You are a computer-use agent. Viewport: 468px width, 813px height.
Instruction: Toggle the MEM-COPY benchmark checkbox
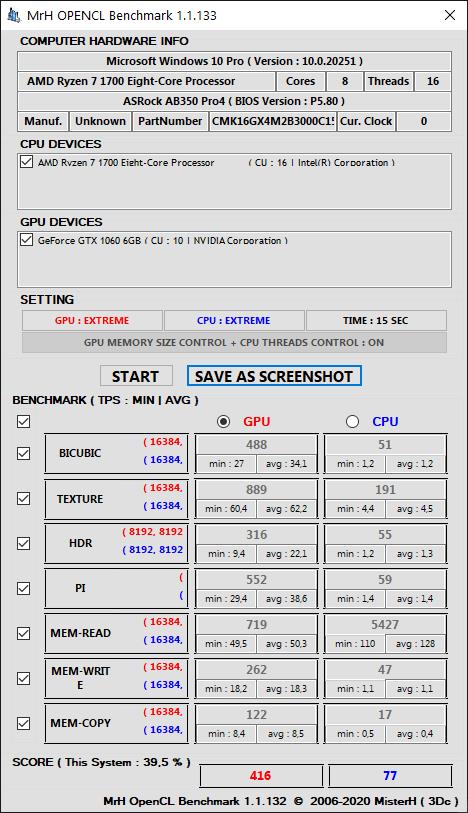tap(23, 723)
